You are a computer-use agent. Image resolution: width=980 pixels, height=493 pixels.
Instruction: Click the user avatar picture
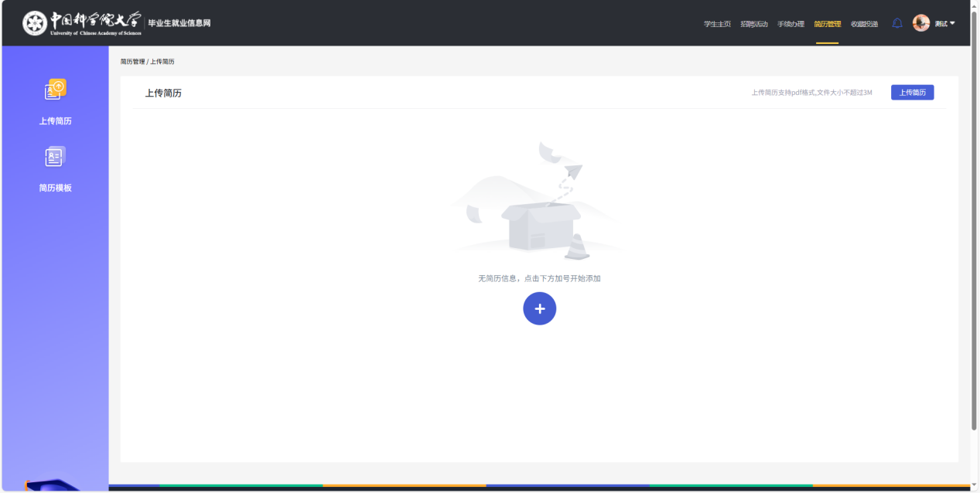pyautogui.click(x=920, y=23)
